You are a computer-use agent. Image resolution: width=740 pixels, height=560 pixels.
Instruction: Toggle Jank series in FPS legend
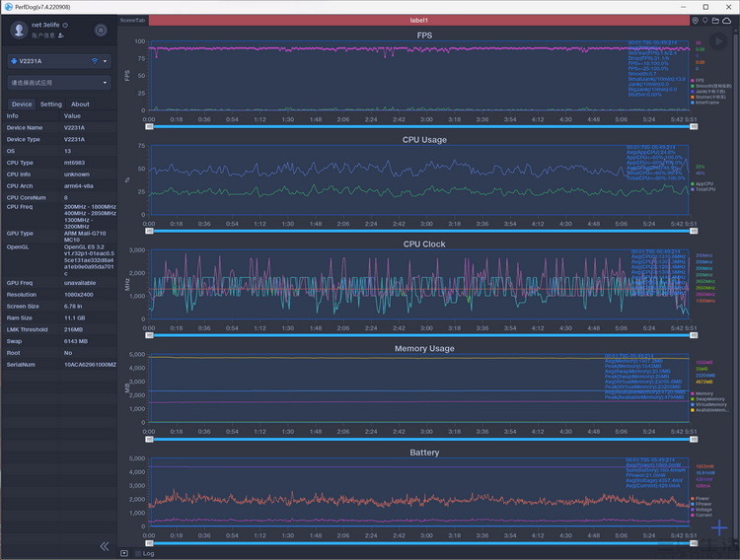pyautogui.click(x=708, y=92)
